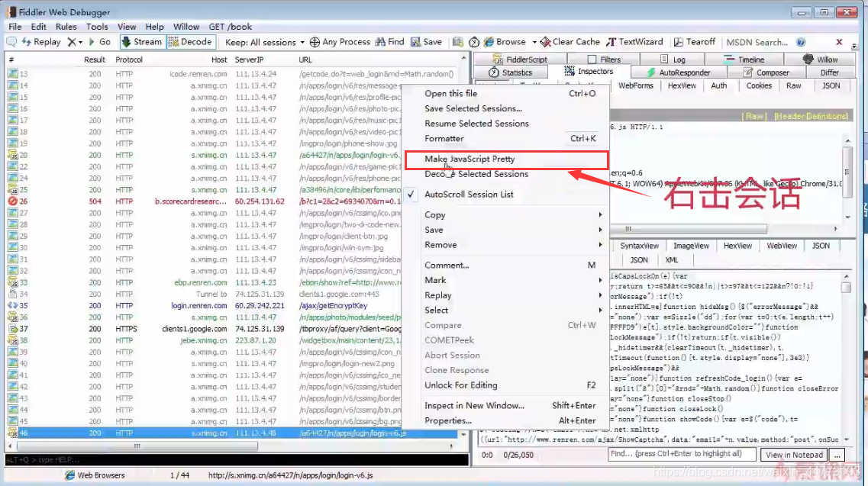The image size is (868, 486).
Task: Select the response ImageView tab
Action: tap(690, 246)
